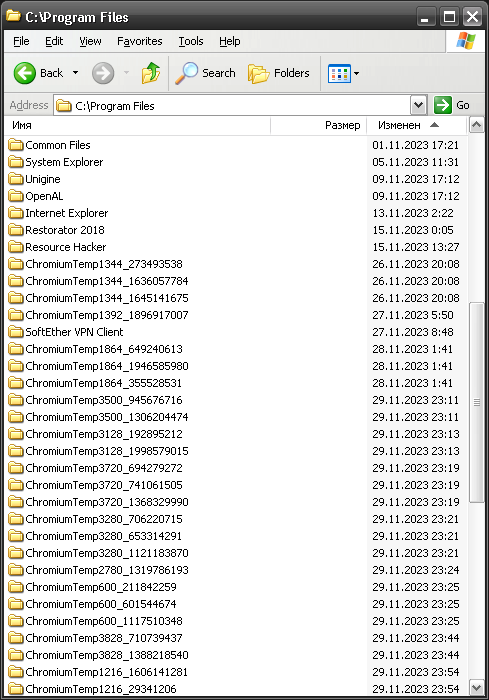This screenshot has height=700, width=489.
Task: Maximize the Program Files window
Action: coord(449,17)
